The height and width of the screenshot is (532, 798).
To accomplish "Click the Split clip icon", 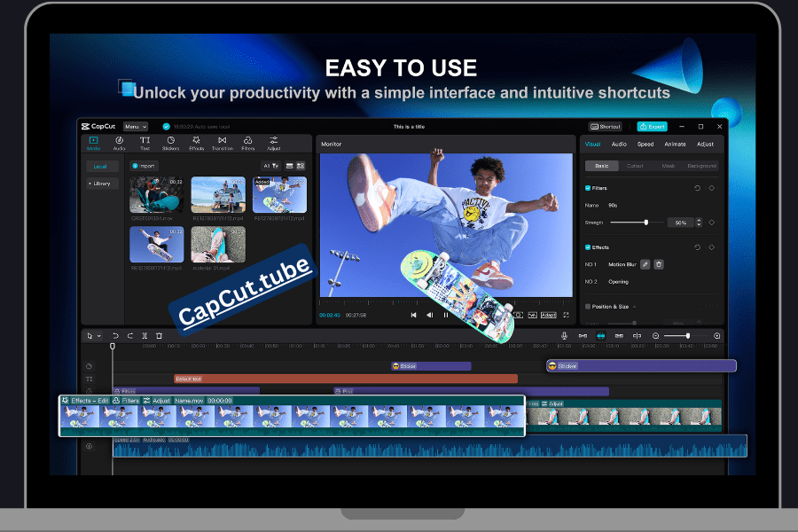I will pyautogui.click(x=145, y=336).
